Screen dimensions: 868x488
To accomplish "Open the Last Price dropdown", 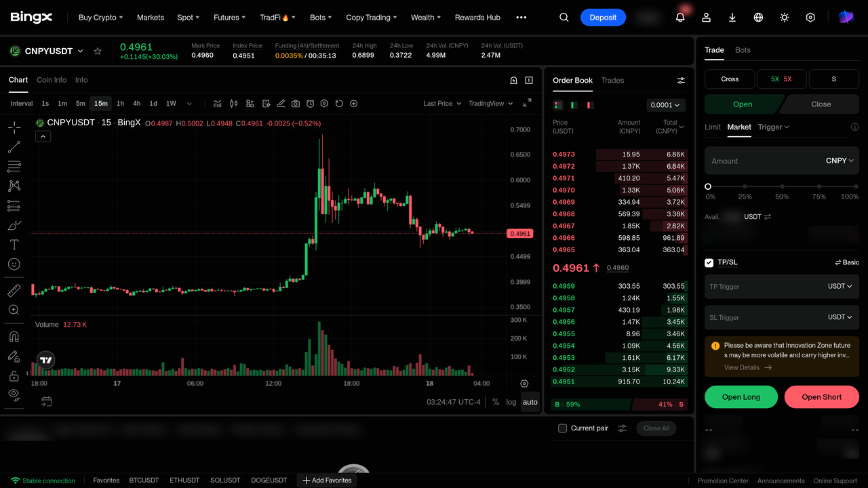I will point(442,104).
